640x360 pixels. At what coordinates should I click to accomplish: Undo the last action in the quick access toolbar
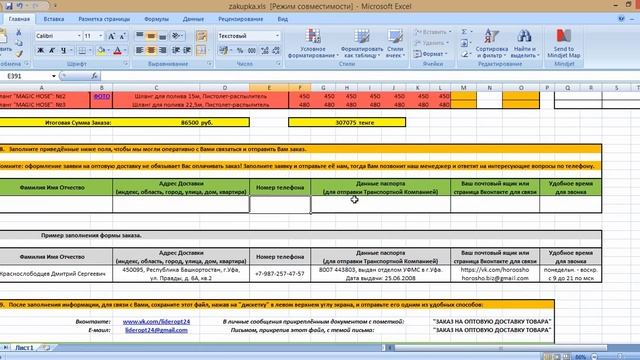click(19, 6)
